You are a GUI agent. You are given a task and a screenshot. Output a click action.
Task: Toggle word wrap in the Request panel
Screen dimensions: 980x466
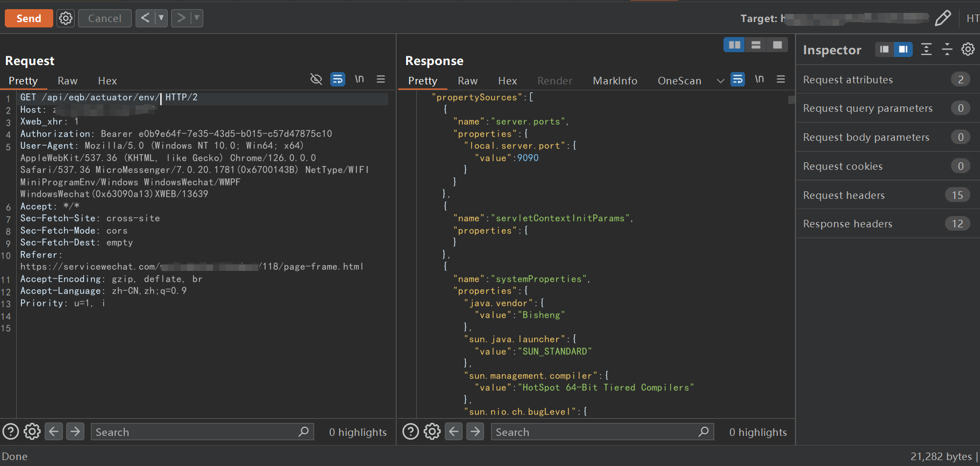coord(338,80)
